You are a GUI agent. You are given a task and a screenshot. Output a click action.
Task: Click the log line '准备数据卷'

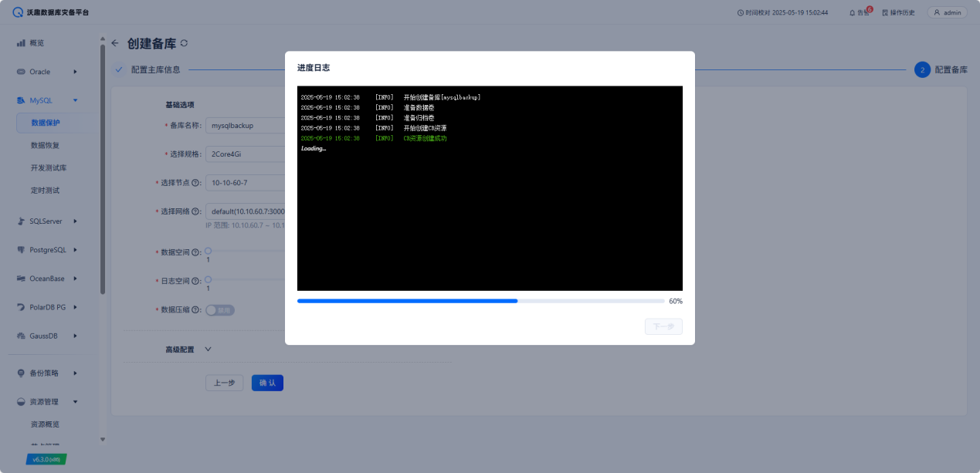point(419,107)
